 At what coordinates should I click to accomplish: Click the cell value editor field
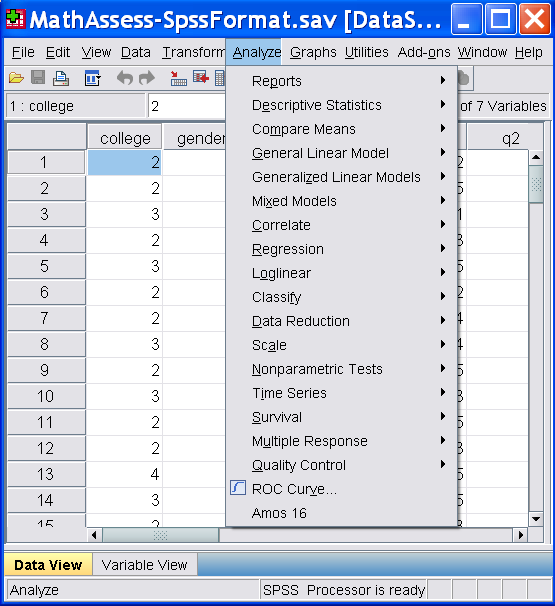pyautogui.click(x=187, y=106)
